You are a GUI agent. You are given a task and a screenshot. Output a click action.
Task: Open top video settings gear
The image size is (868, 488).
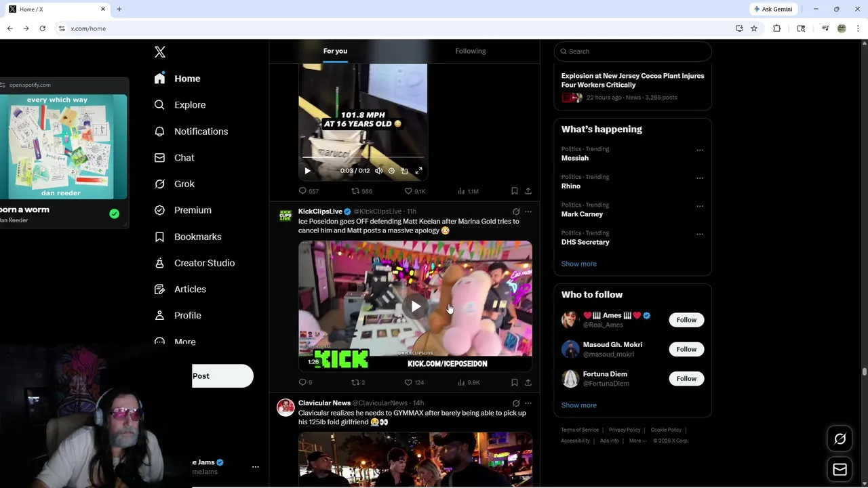pos(391,171)
